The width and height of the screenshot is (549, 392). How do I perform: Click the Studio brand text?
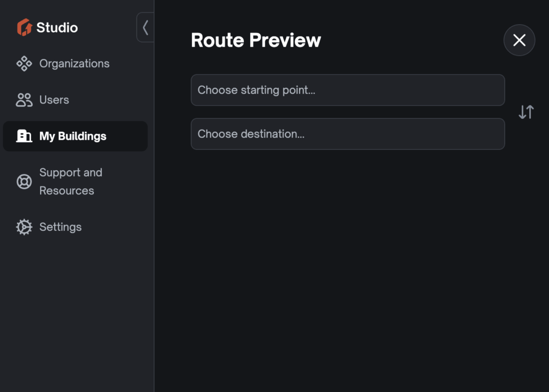[x=57, y=28]
